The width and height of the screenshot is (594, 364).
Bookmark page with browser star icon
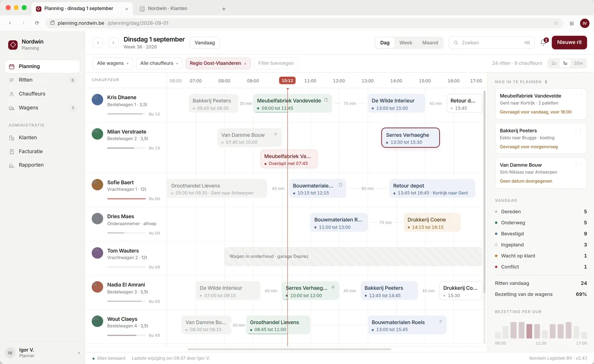coord(556,23)
